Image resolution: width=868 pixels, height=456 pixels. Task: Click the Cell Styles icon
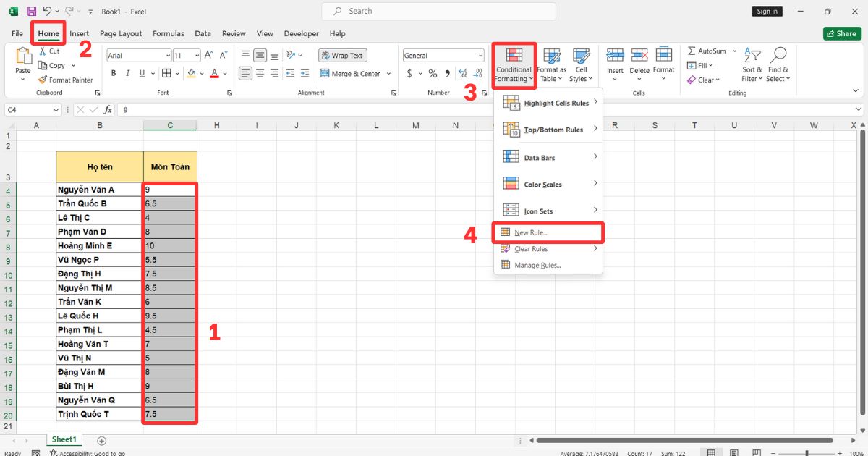[x=580, y=57]
